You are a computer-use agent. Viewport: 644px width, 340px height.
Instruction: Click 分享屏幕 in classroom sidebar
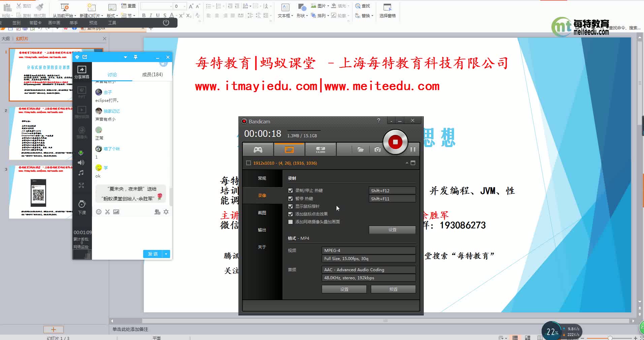click(82, 73)
